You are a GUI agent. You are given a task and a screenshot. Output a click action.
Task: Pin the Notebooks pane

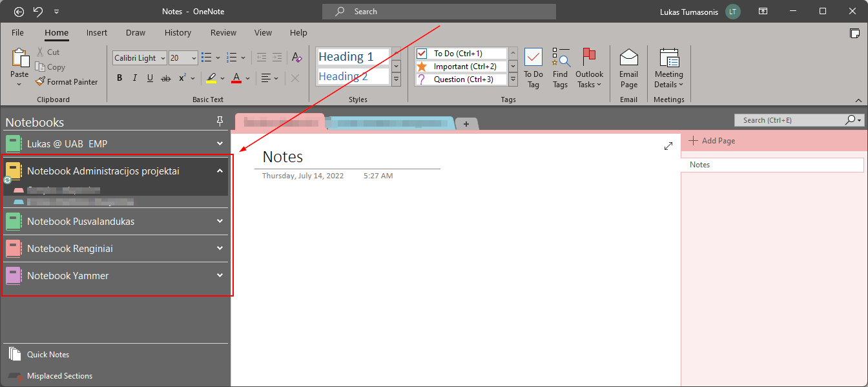(220, 121)
